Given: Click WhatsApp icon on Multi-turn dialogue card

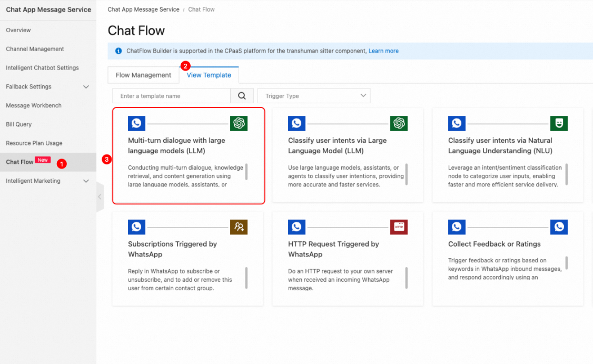Looking at the screenshot, I should pyautogui.click(x=136, y=123).
